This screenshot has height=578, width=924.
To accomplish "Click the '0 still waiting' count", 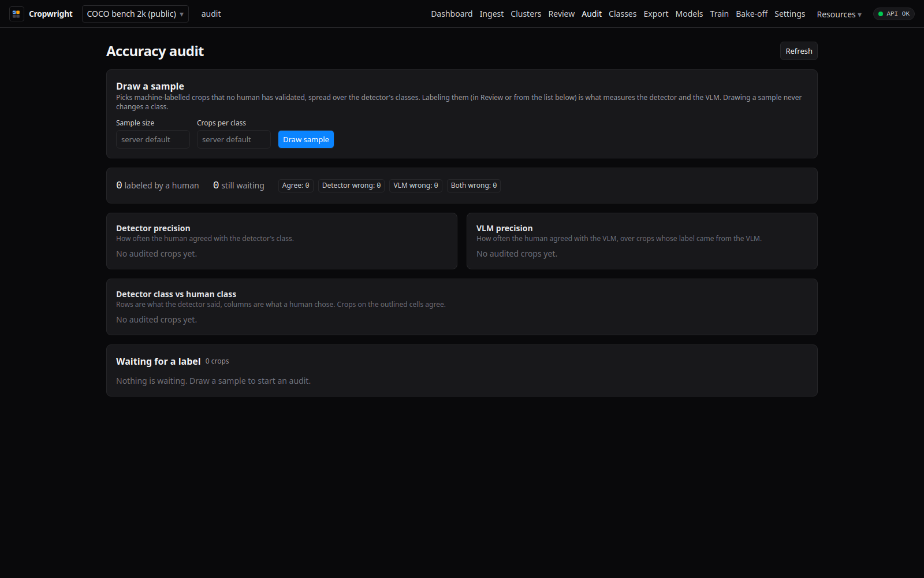I will 239,186.
